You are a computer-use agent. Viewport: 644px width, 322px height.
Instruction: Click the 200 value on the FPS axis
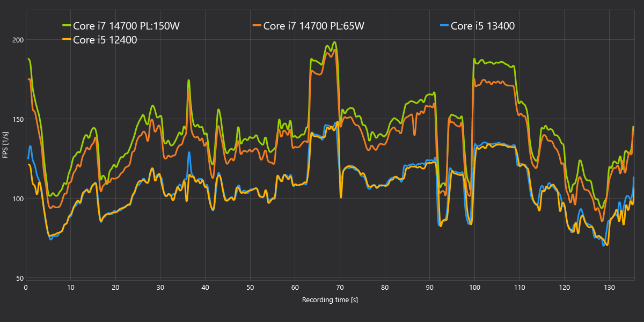pos(18,40)
